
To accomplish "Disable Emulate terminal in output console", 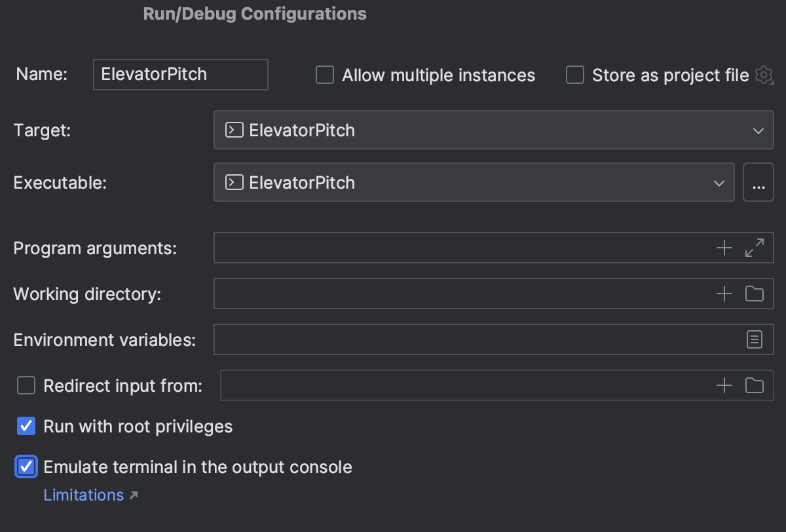I will click(26, 467).
